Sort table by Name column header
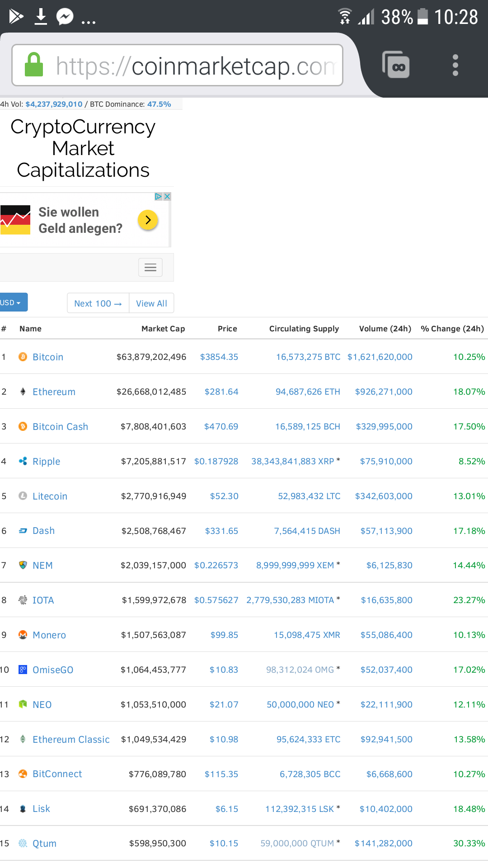The height and width of the screenshot is (868, 488). [x=30, y=329]
